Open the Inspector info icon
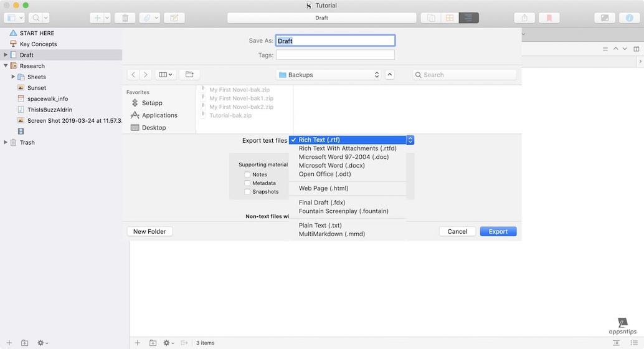 click(x=629, y=18)
